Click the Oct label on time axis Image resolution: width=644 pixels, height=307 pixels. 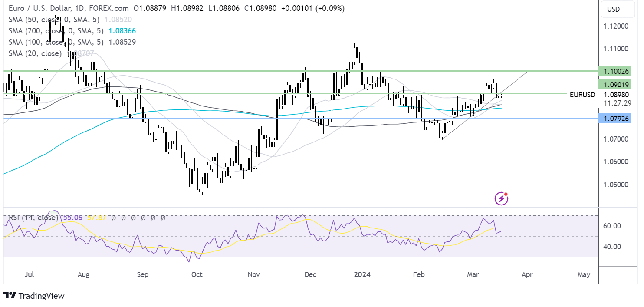[x=197, y=274]
